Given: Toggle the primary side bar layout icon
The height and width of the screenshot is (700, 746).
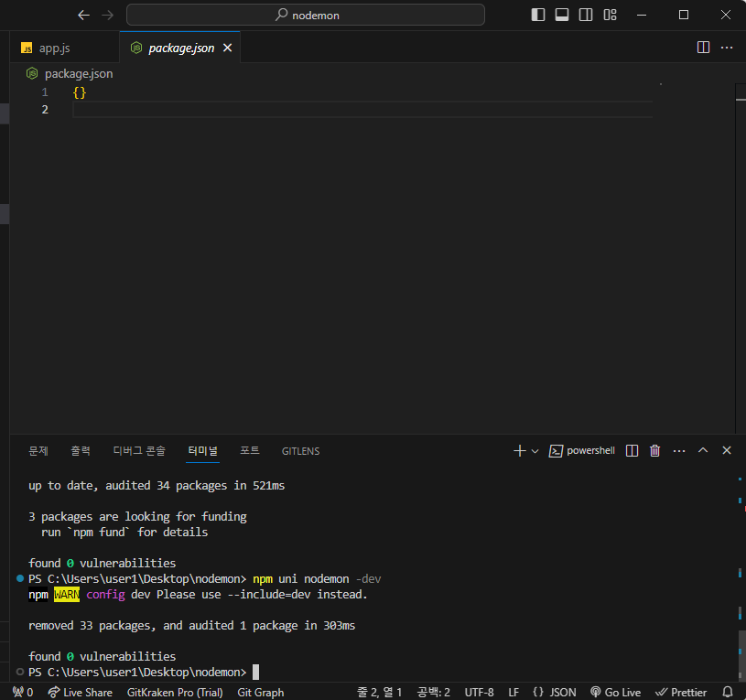Looking at the screenshot, I should (537, 15).
